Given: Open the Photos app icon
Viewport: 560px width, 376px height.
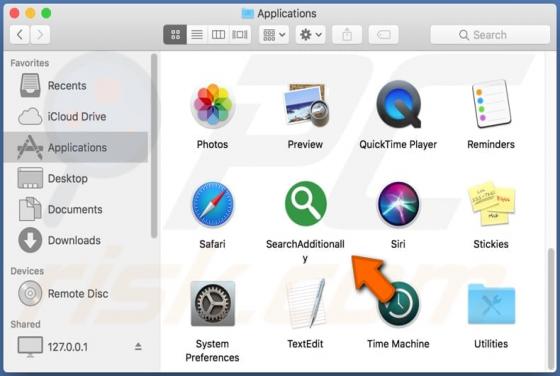Looking at the screenshot, I should tap(212, 106).
